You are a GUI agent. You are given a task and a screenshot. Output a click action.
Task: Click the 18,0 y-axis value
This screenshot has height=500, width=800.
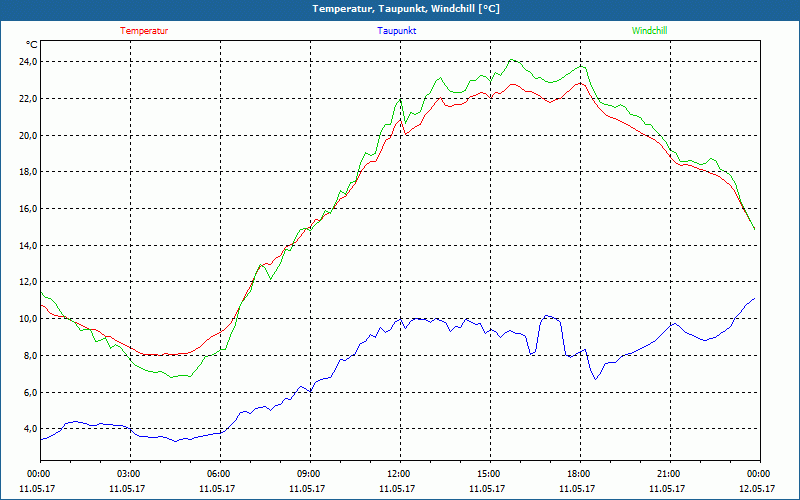tap(29, 172)
